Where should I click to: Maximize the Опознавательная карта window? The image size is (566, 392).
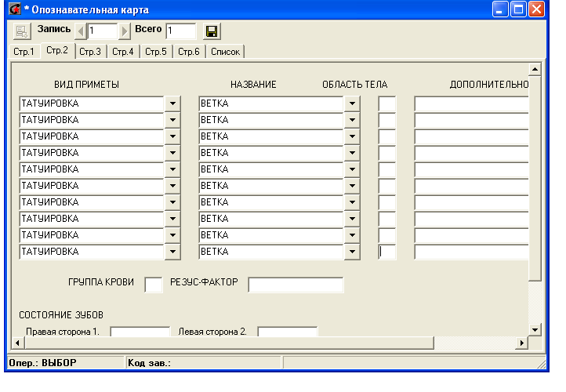(518, 9)
